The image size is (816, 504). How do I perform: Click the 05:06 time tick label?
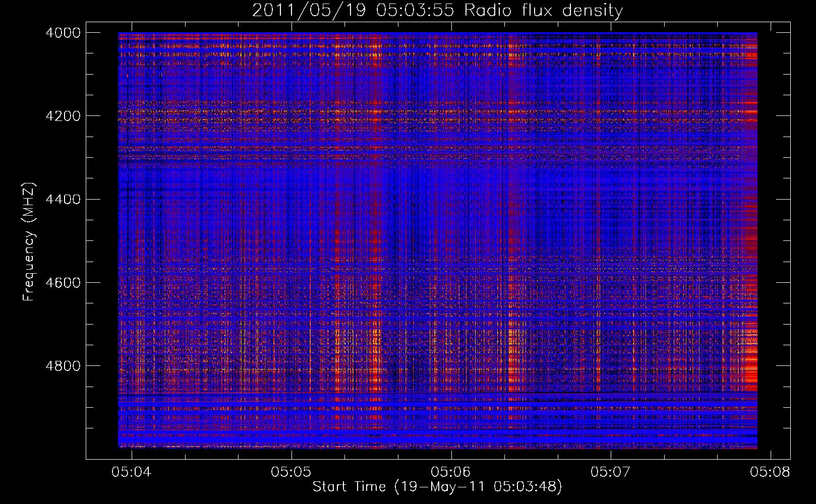click(x=451, y=472)
